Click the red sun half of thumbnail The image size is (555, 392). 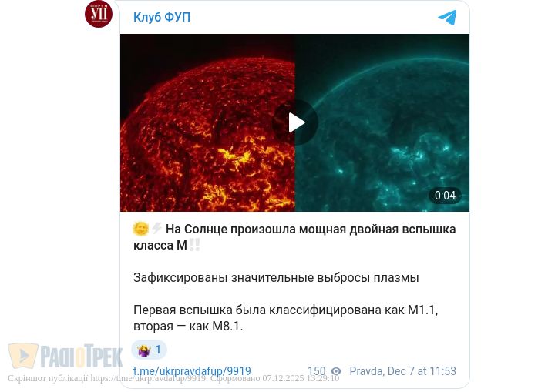(208, 122)
